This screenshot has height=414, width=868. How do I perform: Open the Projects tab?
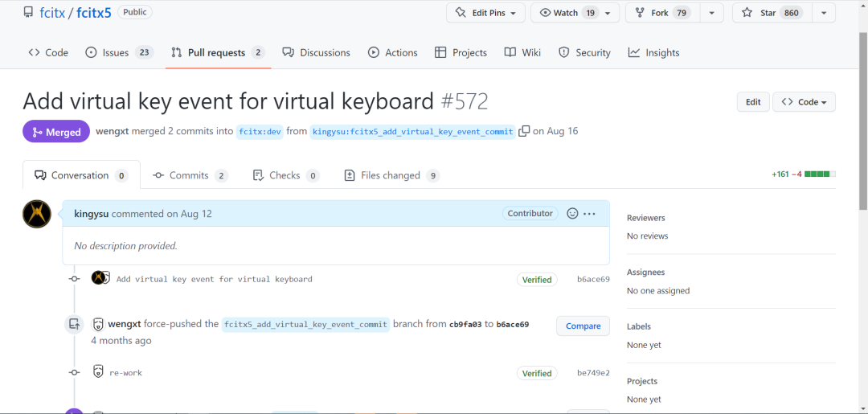[461, 52]
